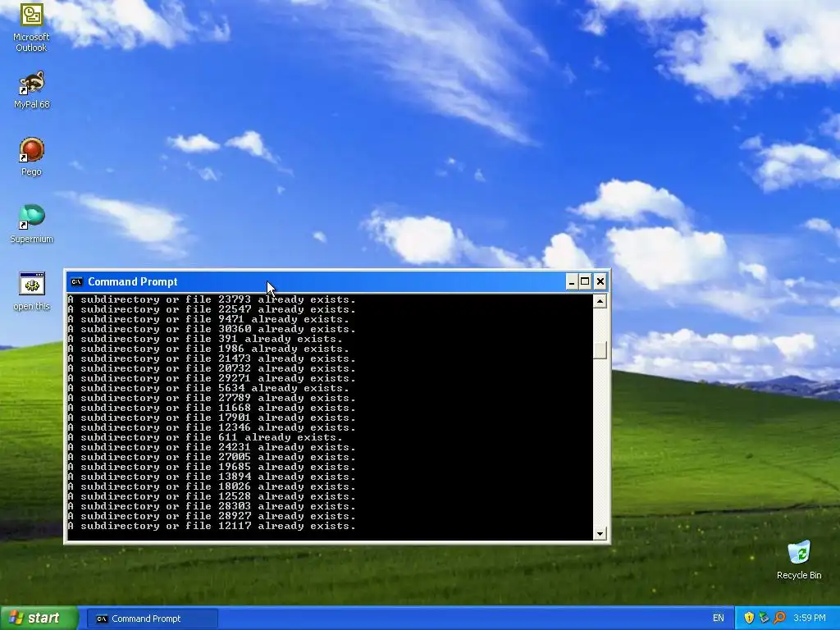Click the line mentioning file 18026
The image size is (840, 630).
pos(212,486)
